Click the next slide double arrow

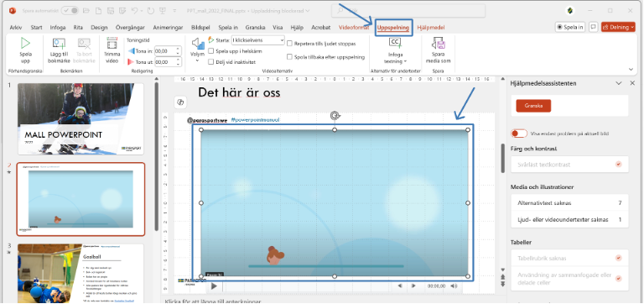(x=503, y=285)
